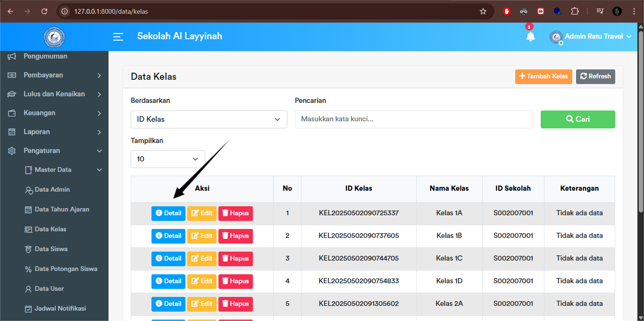Click the Video Speed Controller extension icon
This screenshot has height=321, width=644.
coord(540,11)
